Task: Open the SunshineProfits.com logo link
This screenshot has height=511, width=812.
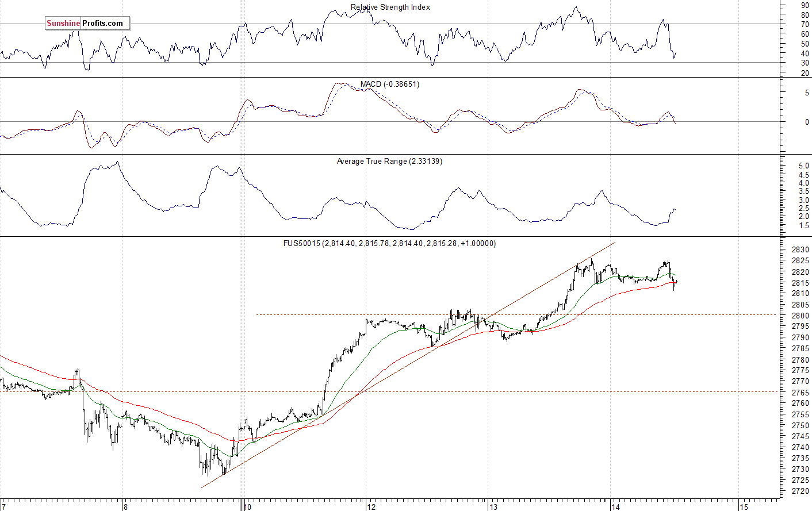Action: (x=87, y=24)
